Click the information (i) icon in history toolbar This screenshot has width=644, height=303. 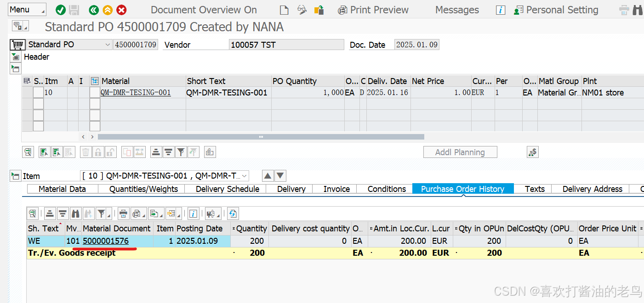pyautogui.click(x=193, y=213)
